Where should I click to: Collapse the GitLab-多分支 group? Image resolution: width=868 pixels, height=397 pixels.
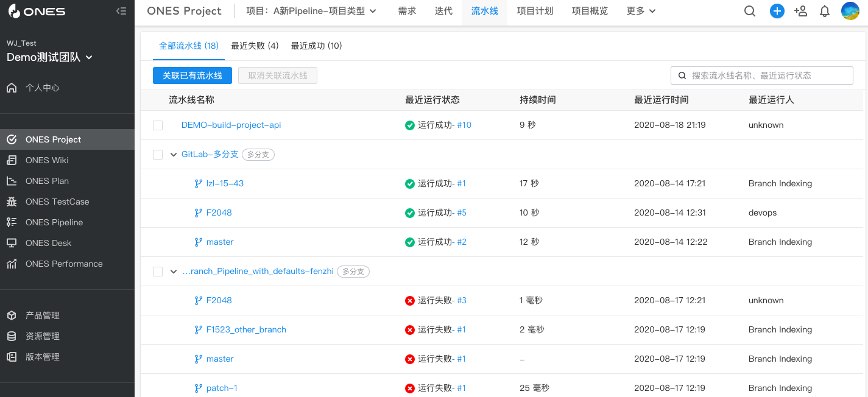174,155
